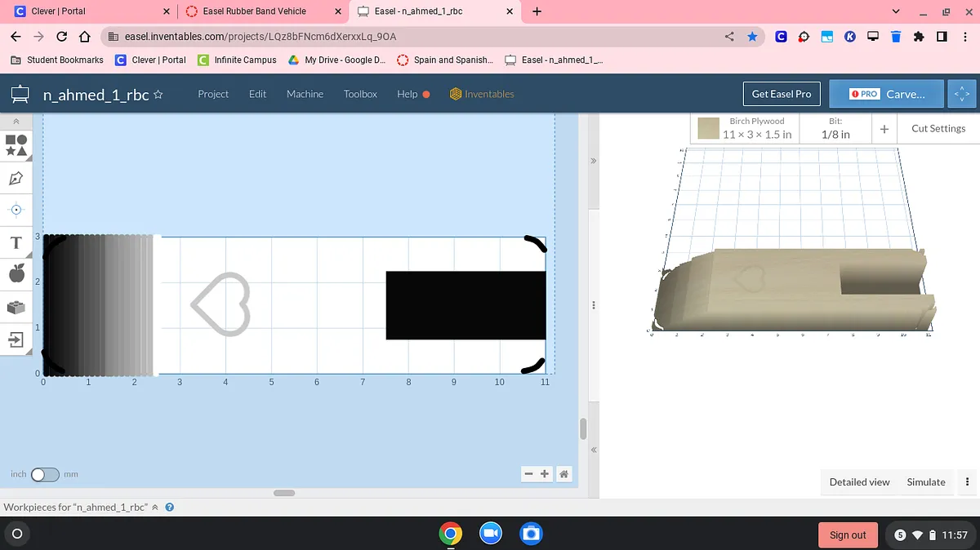The height and width of the screenshot is (550, 980).
Task: Open the Birch Plywood material dropdown
Action: 756,128
